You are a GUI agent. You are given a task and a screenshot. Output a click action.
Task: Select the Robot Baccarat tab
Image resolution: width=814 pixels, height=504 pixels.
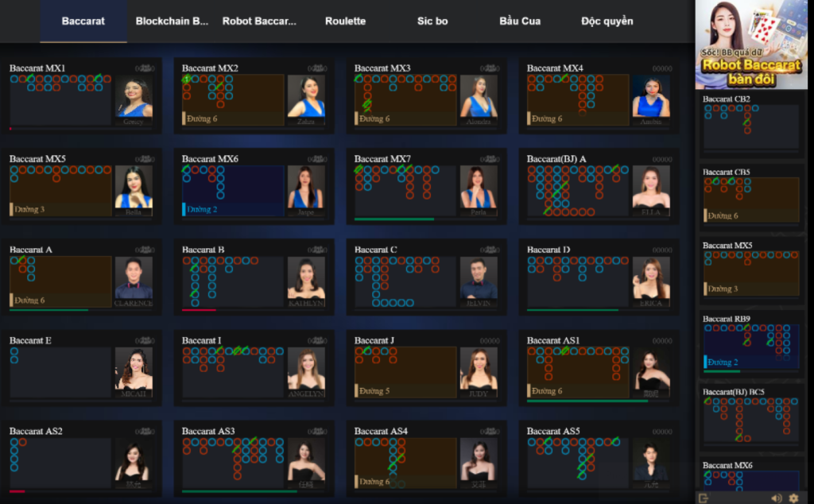pos(259,21)
